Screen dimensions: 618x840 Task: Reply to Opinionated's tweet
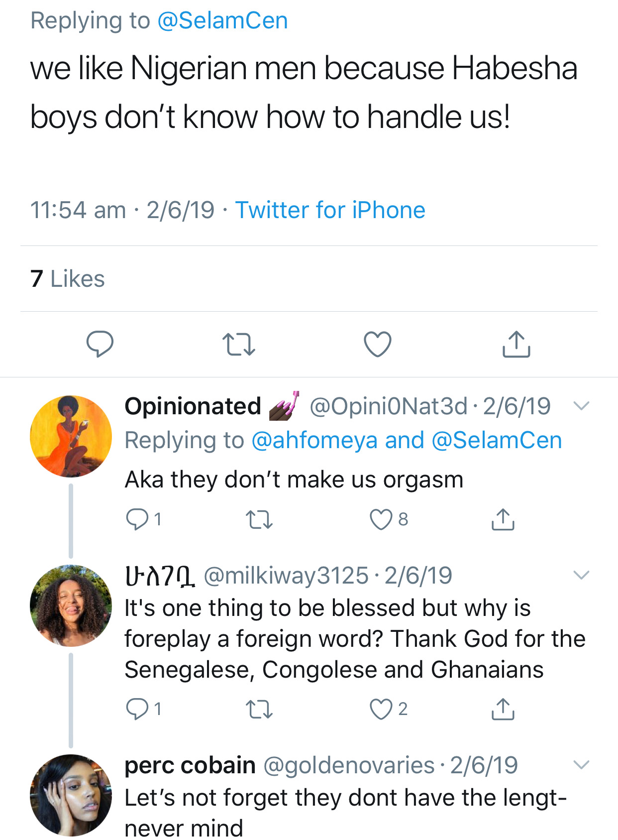click(137, 519)
